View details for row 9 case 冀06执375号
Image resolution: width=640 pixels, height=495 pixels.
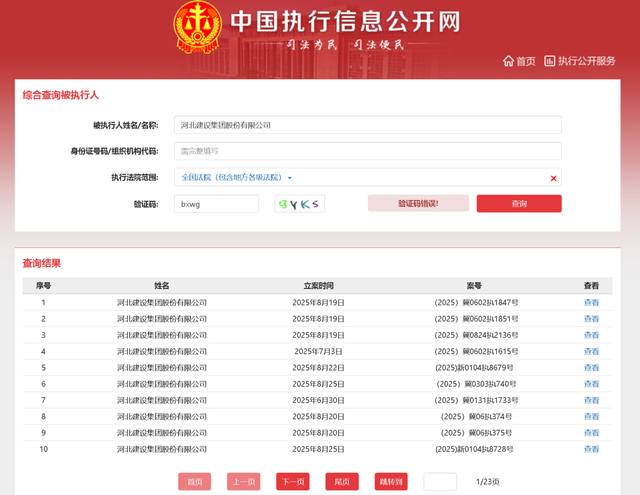(x=591, y=433)
